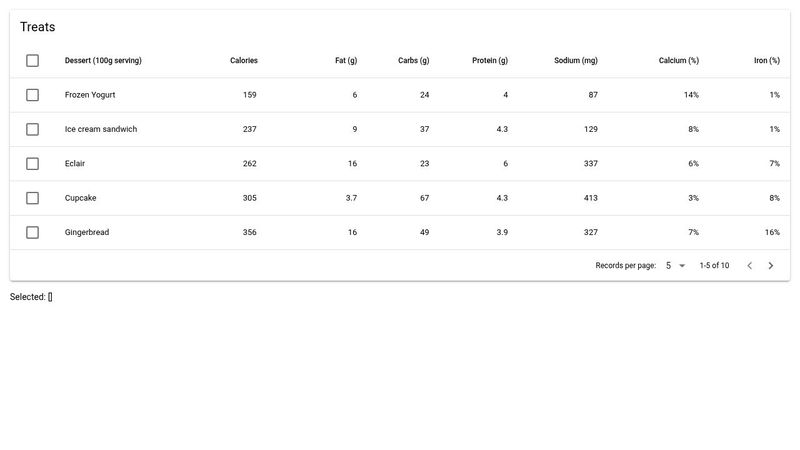Check the Ice cream sandwich row
Screen dimensions: 800x450
pyautogui.click(x=33, y=129)
